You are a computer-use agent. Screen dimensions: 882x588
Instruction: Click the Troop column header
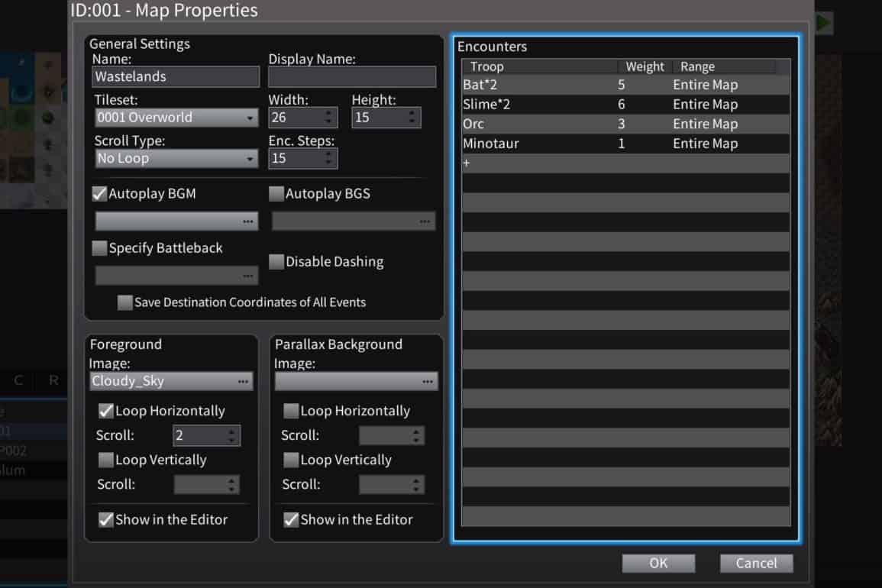pyautogui.click(x=539, y=67)
